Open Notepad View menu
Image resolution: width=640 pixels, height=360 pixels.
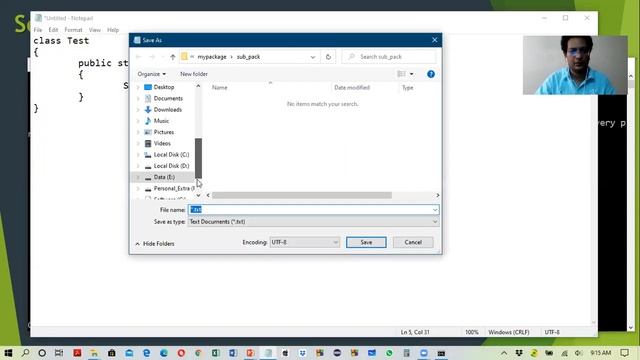(95, 30)
